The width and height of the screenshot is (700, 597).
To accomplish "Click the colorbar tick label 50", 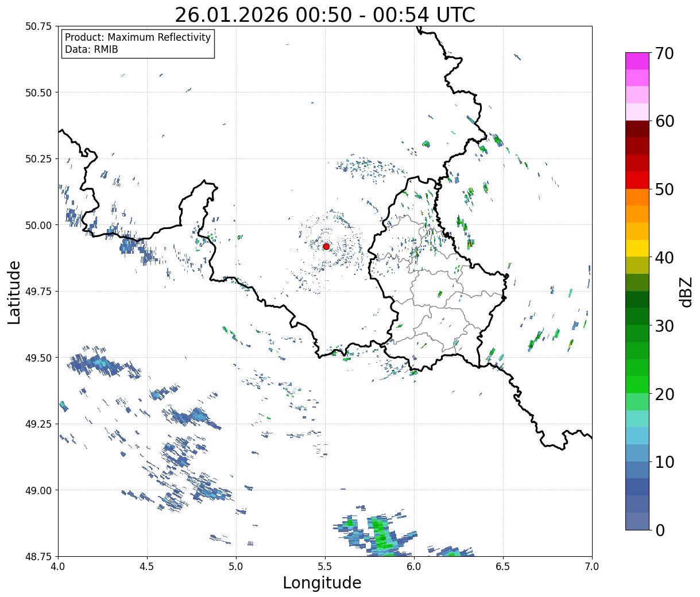I will point(664,189).
